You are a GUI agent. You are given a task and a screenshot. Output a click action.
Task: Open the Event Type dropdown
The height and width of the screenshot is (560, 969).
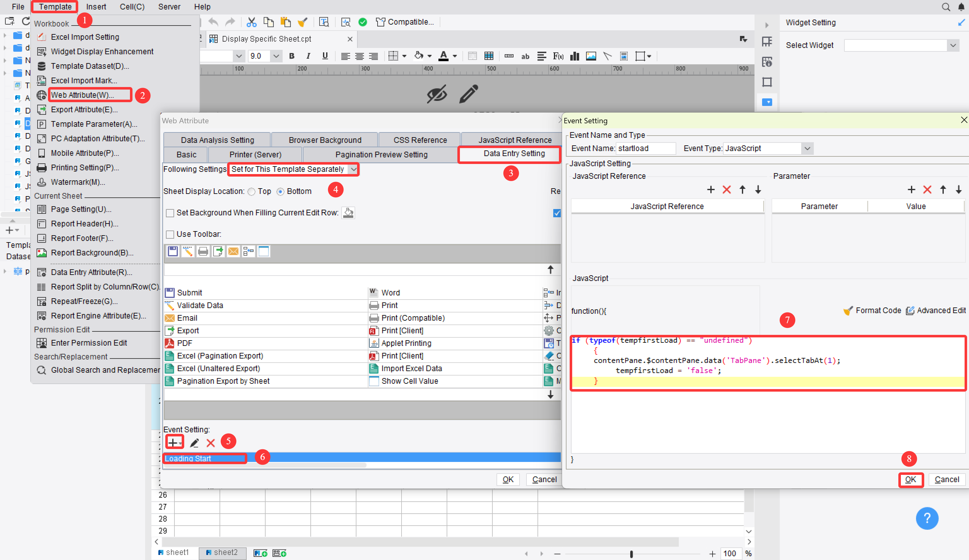click(807, 148)
